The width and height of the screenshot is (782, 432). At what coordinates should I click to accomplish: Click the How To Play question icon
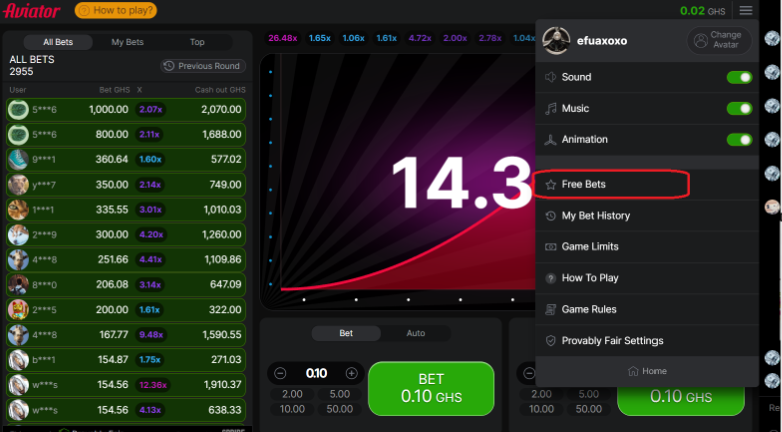coord(551,278)
